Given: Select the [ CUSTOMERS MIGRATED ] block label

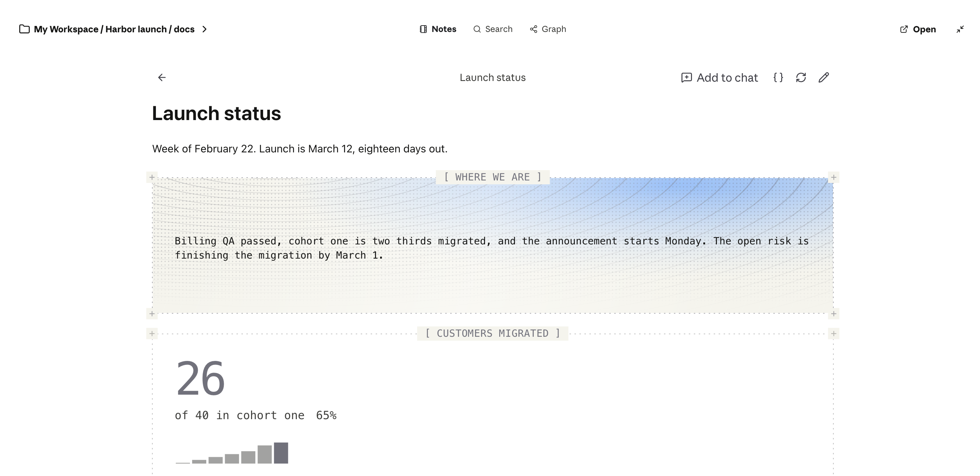Looking at the screenshot, I should (x=493, y=334).
